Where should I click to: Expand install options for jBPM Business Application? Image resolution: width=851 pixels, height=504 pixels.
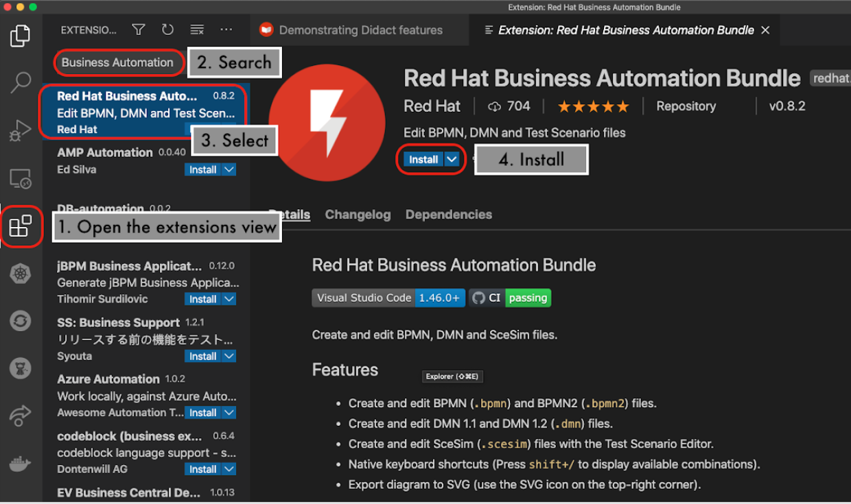(229, 299)
